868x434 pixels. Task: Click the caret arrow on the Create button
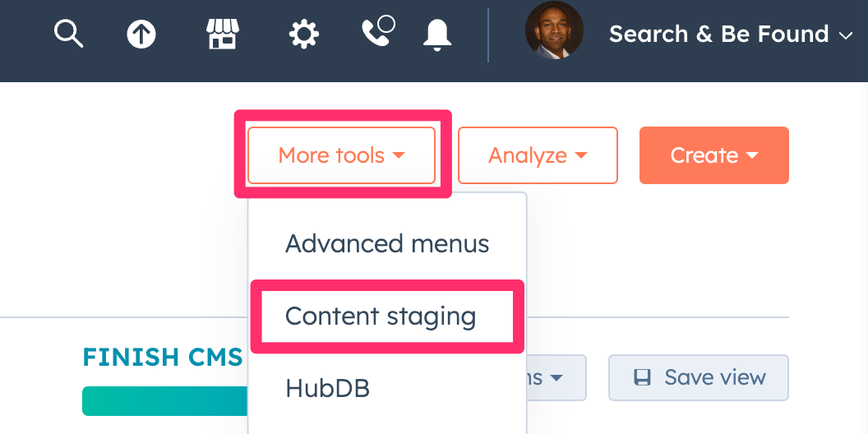(752, 155)
